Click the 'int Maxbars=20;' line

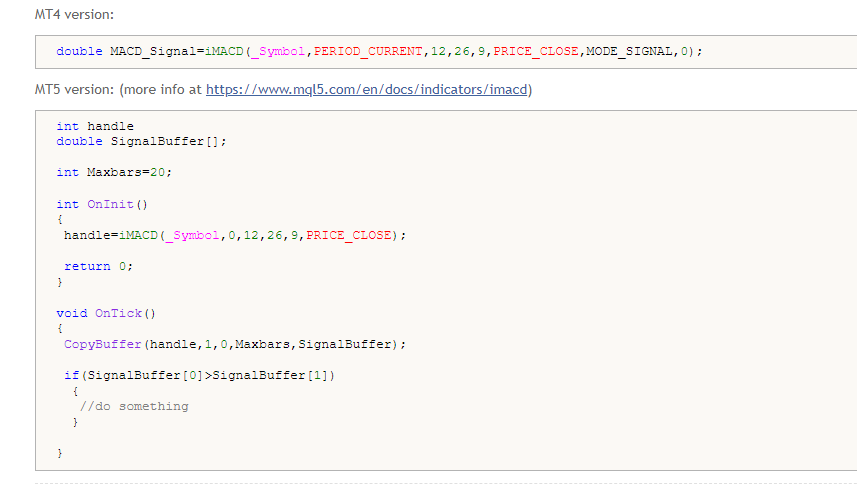click(x=114, y=172)
